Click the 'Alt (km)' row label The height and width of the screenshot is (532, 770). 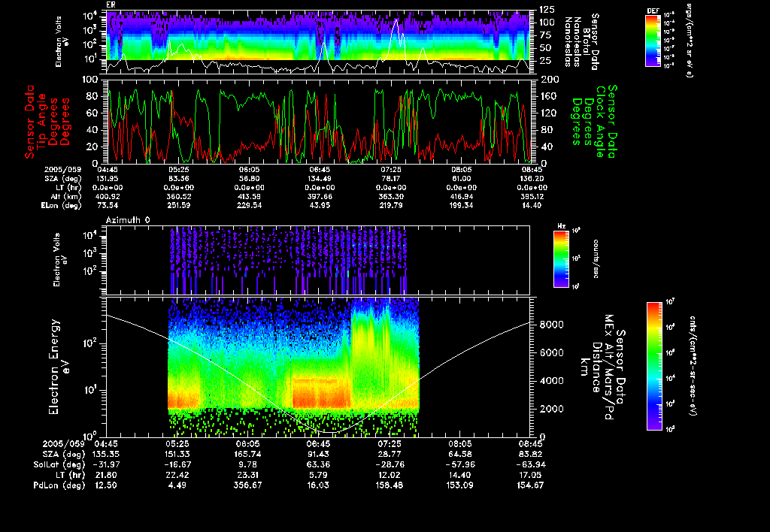[x=66, y=196]
